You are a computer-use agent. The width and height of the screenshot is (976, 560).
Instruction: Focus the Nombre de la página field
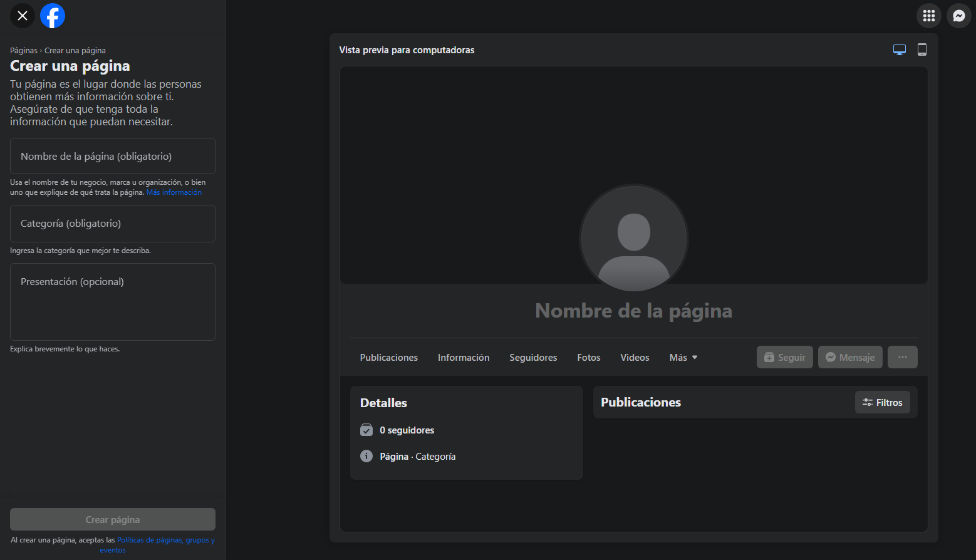[x=113, y=156]
